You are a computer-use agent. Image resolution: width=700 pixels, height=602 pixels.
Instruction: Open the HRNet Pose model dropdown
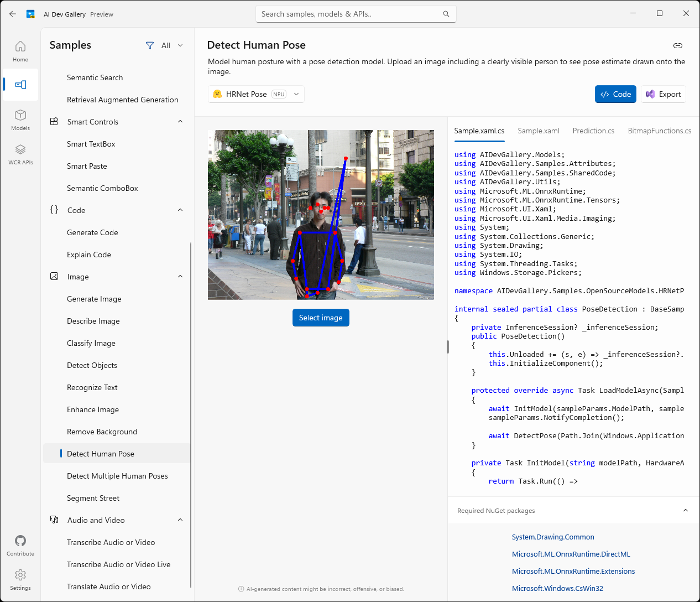[x=256, y=94]
